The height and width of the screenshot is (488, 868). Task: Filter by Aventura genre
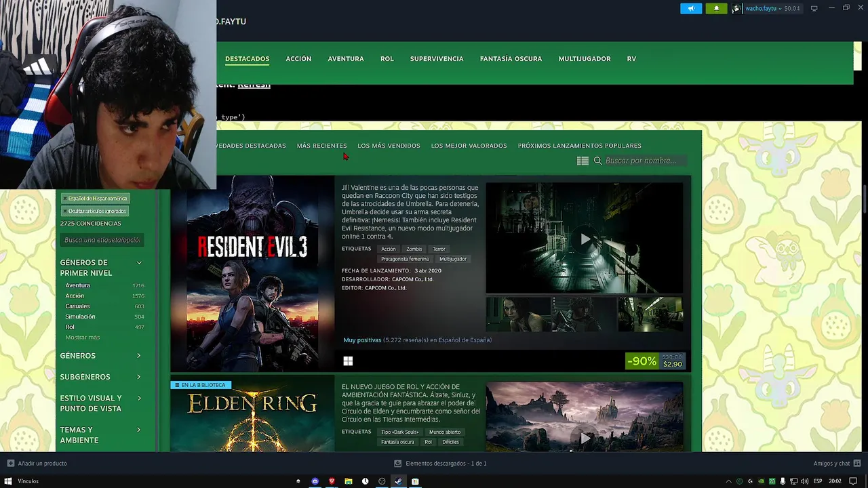click(78, 285)
